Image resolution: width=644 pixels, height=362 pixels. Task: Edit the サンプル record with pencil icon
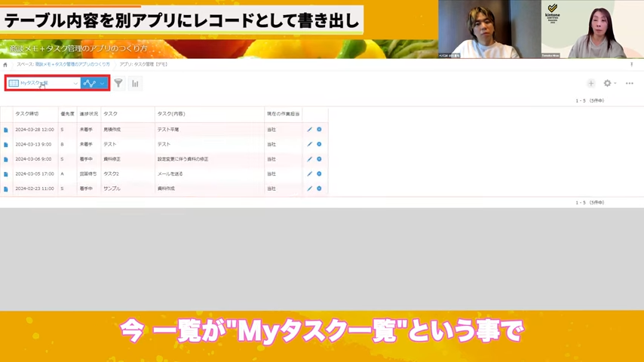point(310,189)
